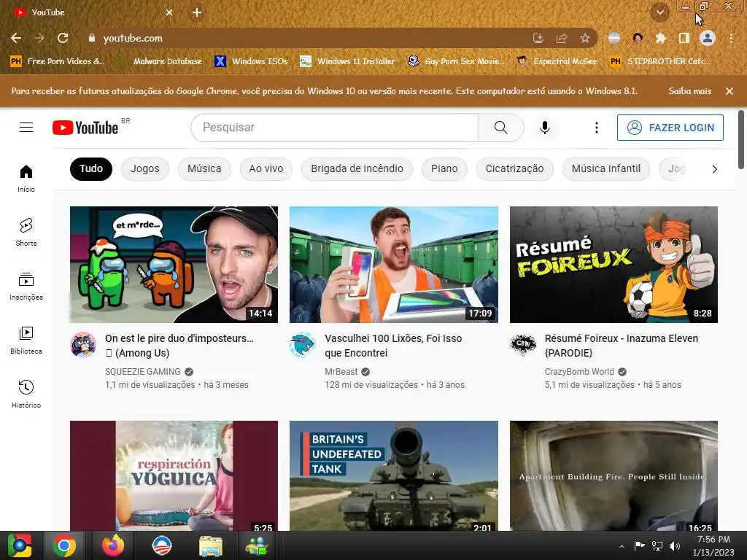Show more category chips with right arrow
Image resolution: width=747 pixels, height=560 pixels.
coord(714,169)
